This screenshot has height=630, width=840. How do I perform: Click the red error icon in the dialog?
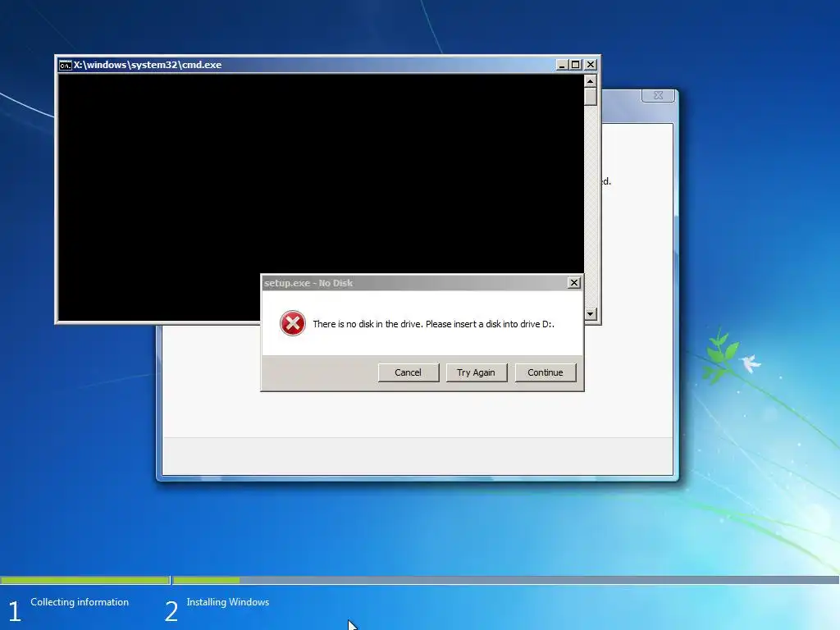(293, 323)
